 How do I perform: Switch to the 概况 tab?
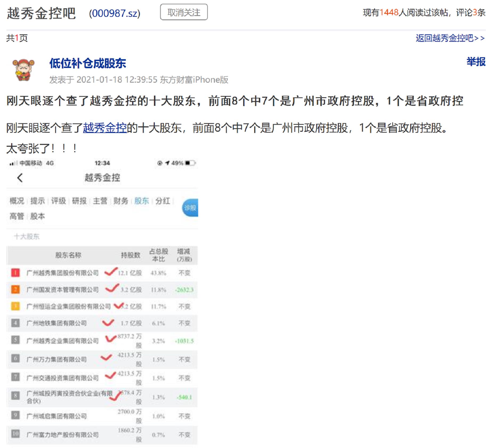(17, 201)
